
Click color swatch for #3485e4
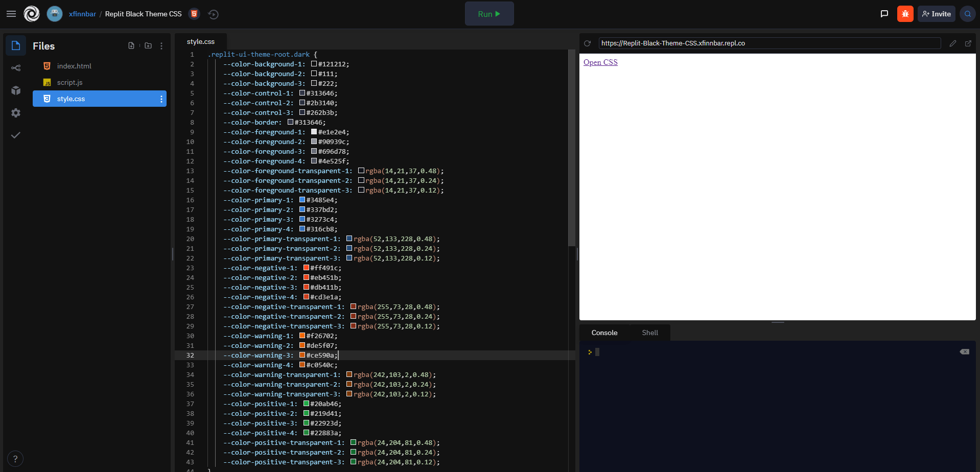point(302,200)
